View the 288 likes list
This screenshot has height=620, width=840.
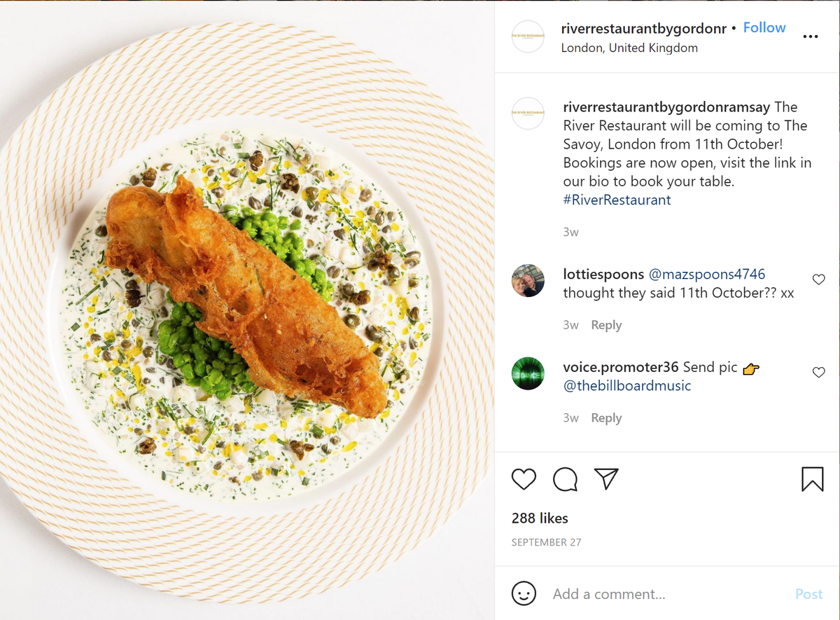540,518
